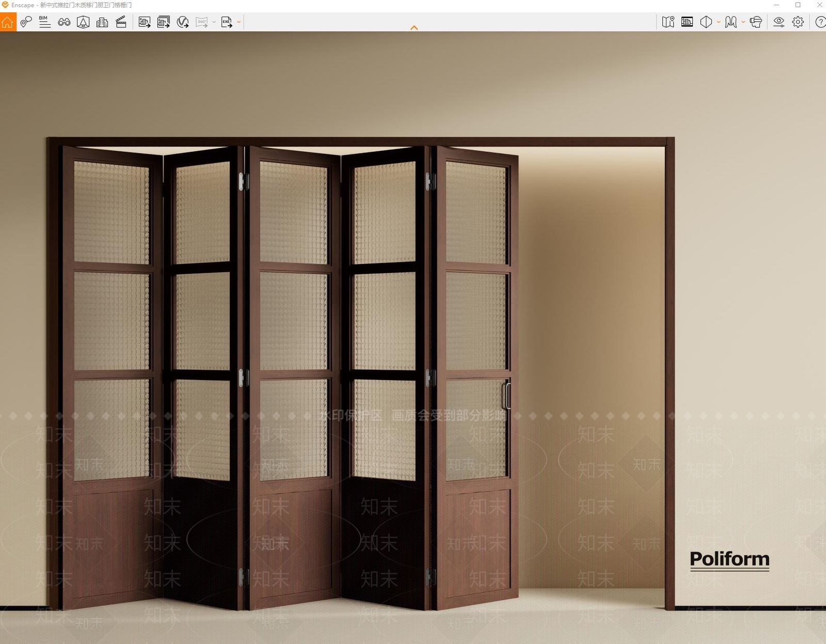
Task: Open the asset library buildings icon
Action: coord(102,22)
